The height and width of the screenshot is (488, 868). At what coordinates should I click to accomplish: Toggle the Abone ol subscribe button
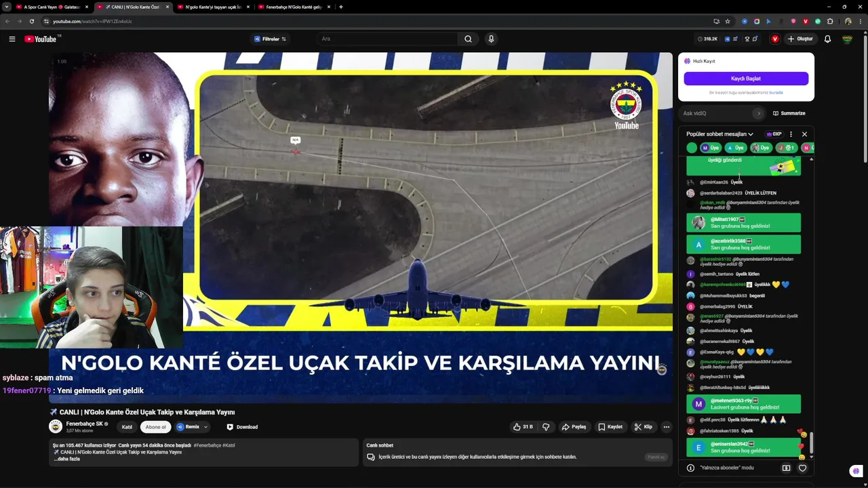(155, 427)
